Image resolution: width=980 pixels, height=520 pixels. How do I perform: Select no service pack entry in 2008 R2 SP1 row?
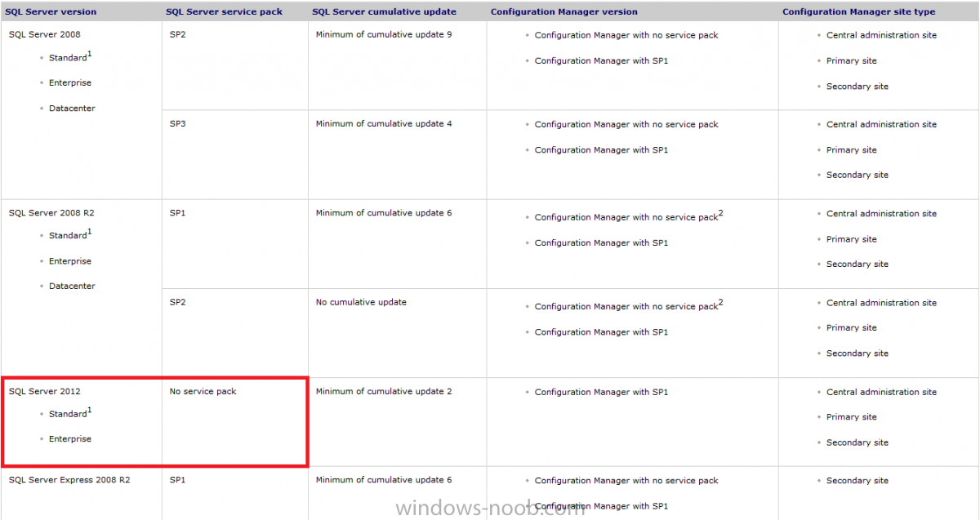(629, 216)
